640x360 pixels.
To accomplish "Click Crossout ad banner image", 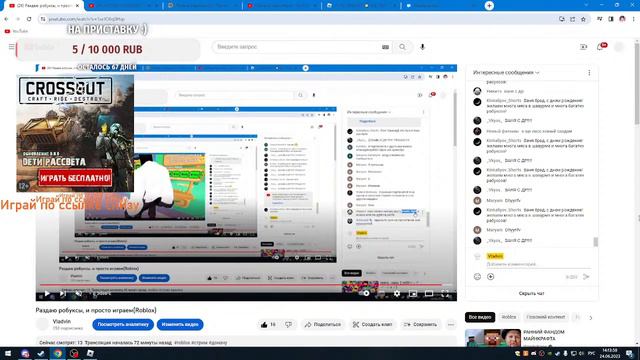I will (x=75, y=133).
